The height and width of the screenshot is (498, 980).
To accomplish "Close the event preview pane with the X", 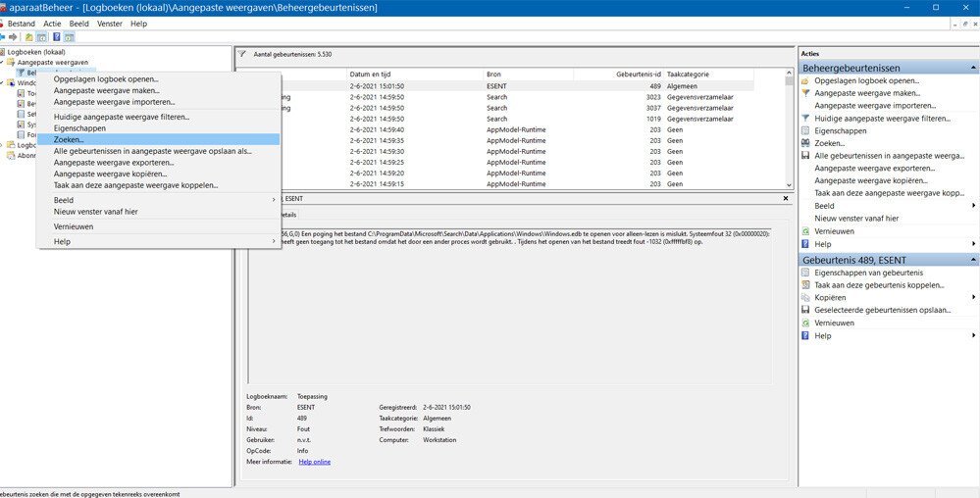I will point(786,198).
